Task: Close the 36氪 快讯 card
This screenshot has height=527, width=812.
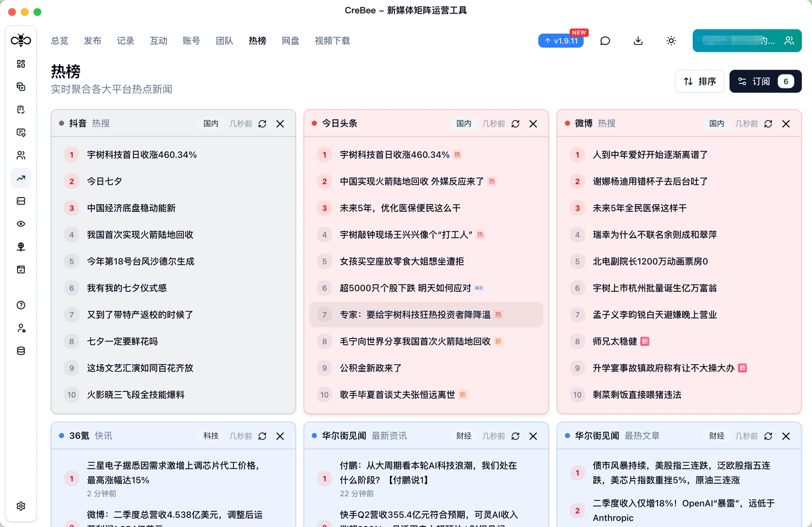Action: (x=280, y=436)
